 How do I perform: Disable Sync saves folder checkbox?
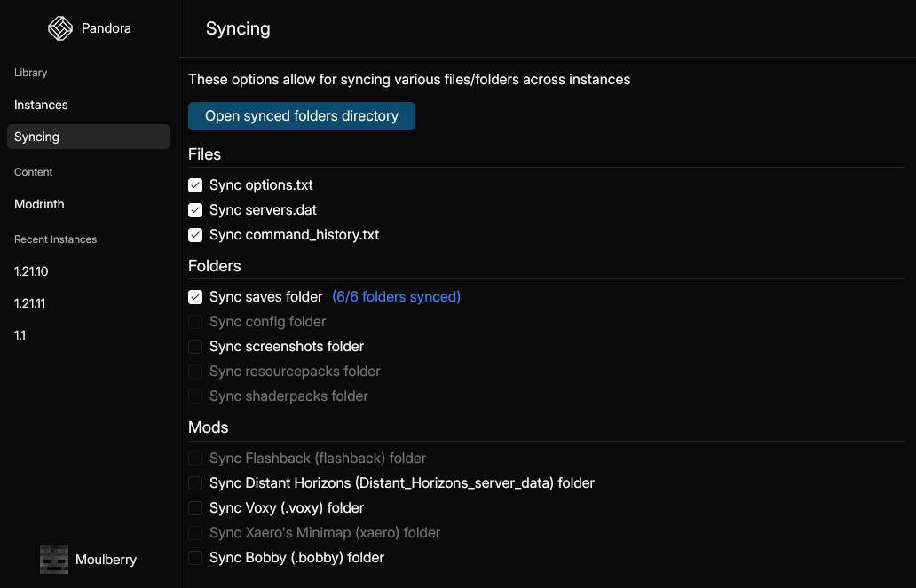click(x=195, y=296)
